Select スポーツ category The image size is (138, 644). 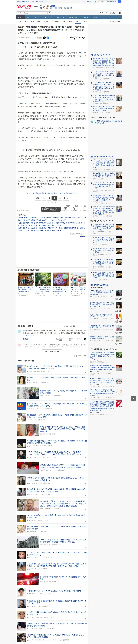[x=56, y=21]
